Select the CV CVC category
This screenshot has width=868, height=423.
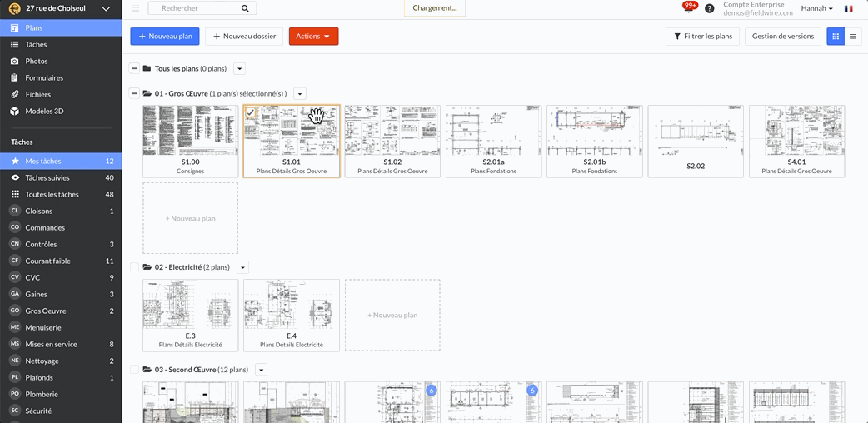[61, 277]
